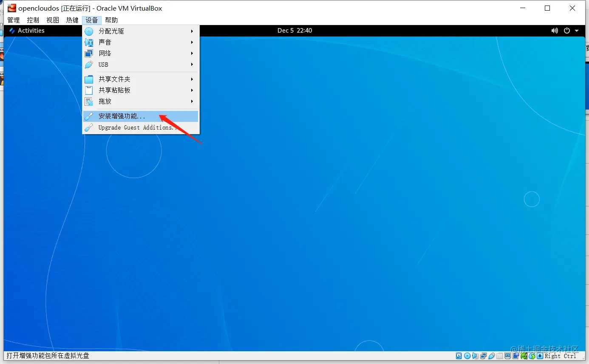Screen dimensions: 589x364
Task: Close the opencloudos VirtualBox window
Action: 572,8
